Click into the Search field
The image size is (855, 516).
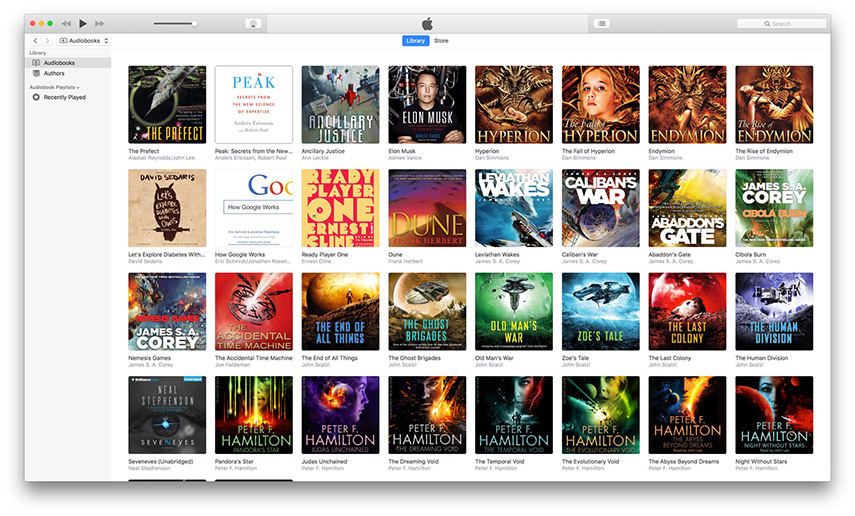tap(781, 23)
